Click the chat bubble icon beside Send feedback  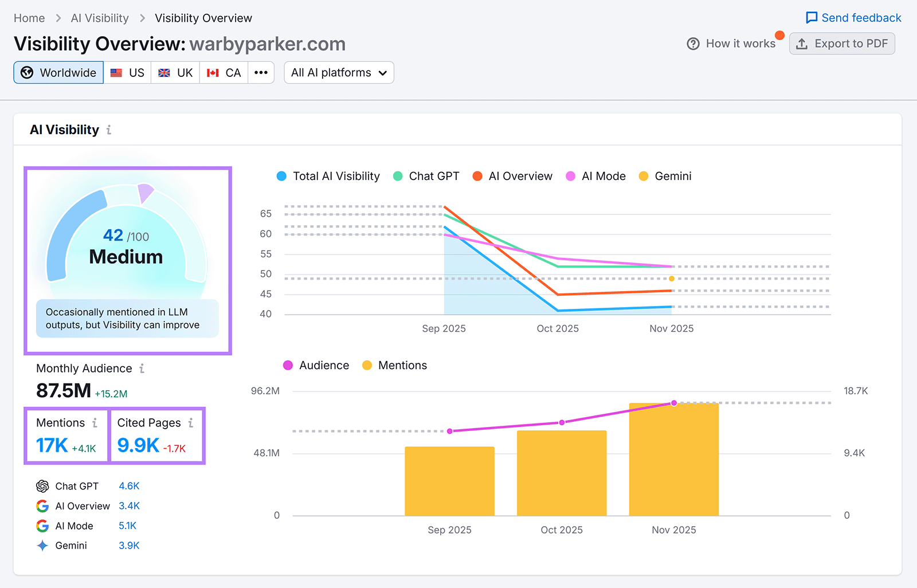(x=811, y=18)
